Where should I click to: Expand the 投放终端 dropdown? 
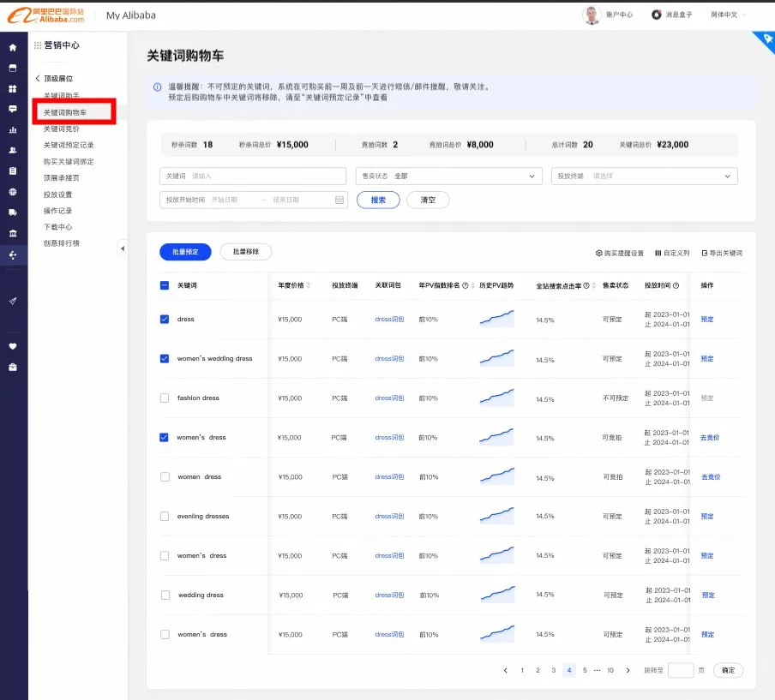pos(644,176)
